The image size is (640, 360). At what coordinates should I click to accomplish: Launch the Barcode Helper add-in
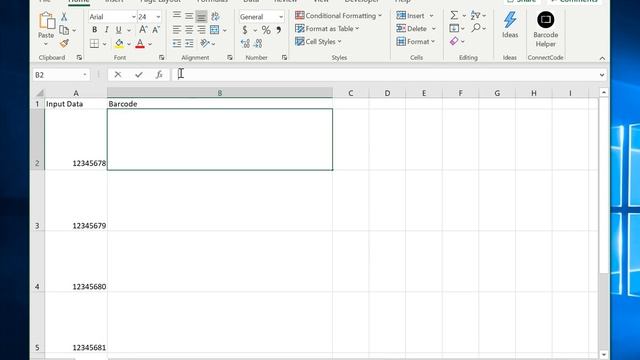(545, 29)
